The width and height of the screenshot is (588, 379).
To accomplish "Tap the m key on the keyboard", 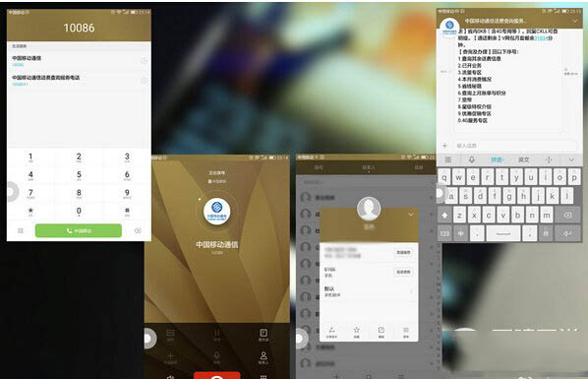I will tap(547, 215).
